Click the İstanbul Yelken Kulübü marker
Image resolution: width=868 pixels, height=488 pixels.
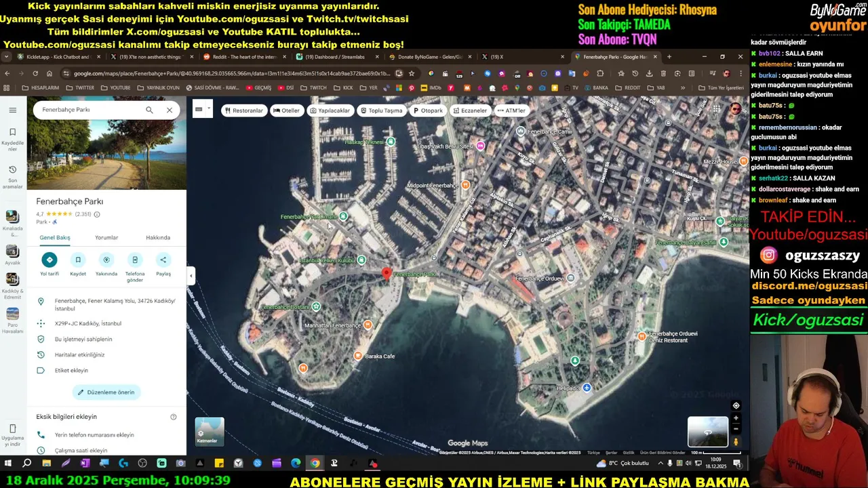pos(361,260)
